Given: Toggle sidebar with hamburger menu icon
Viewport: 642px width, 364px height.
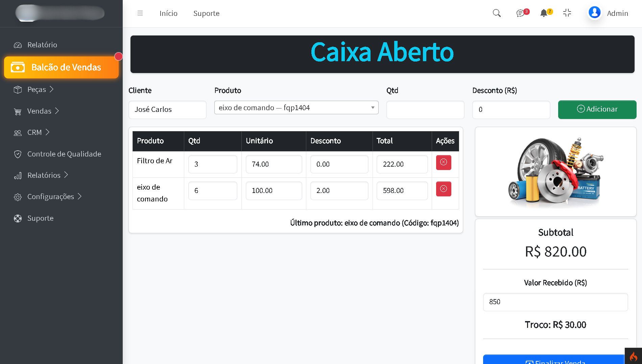Looking at the screenshot, I should click(x=140, y=13).
